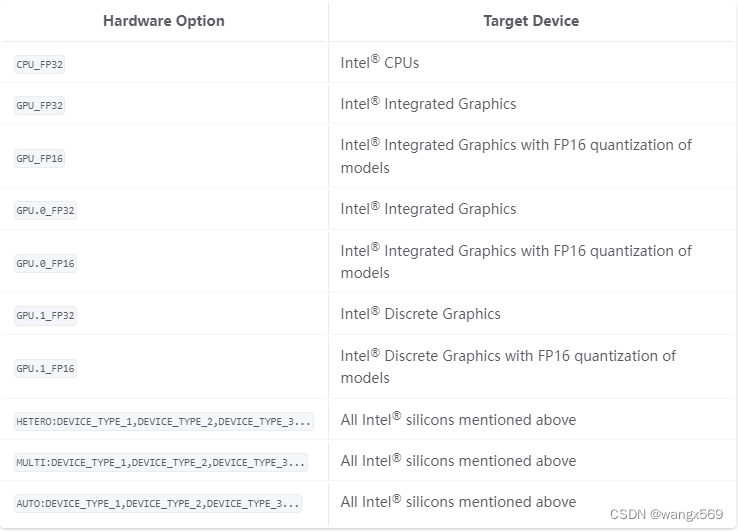This screenshot has width=738, height=531.
Task: Click the GPU.1_FP16 hardware option
Action: 46,368
